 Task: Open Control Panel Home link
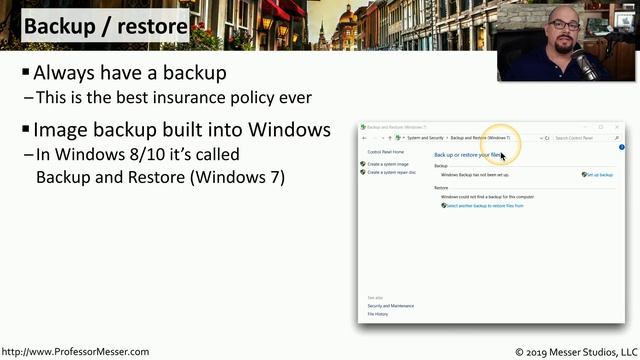[x=386, y=152]
